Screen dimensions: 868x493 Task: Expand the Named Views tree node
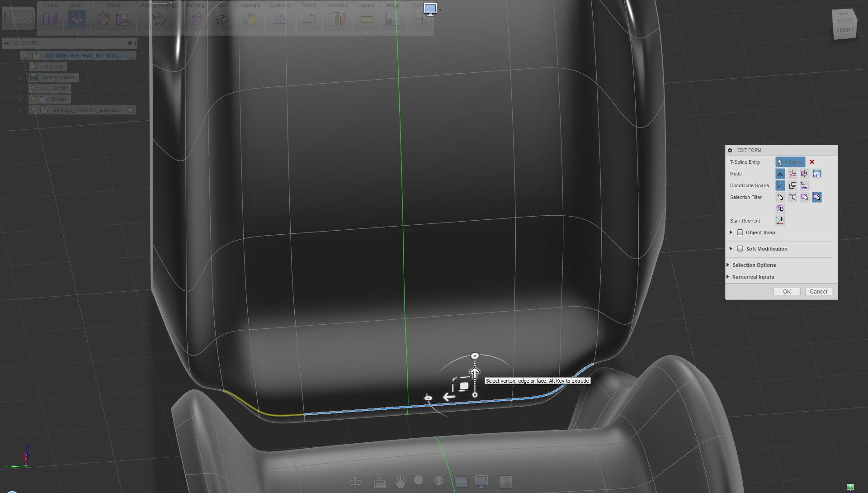[x=20, y=77]
